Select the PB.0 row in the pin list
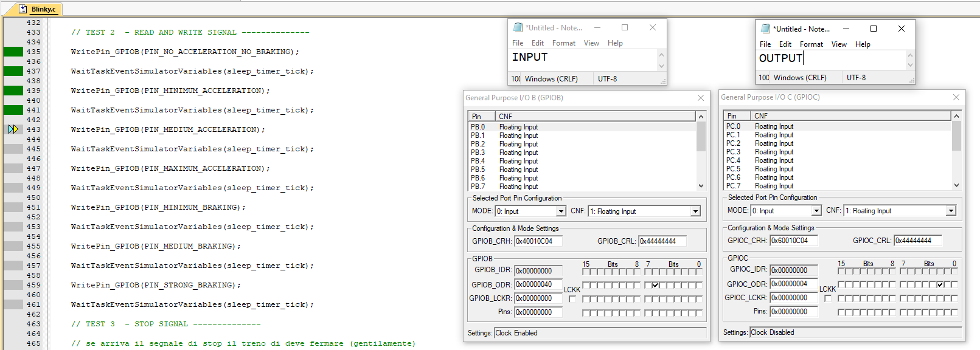 click(582, 127)
